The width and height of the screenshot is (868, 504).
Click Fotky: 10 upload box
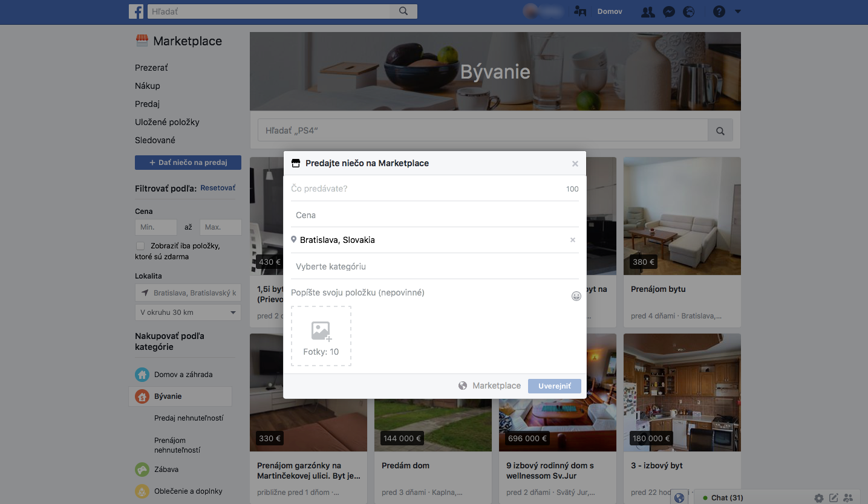click(x=321, y=336)
